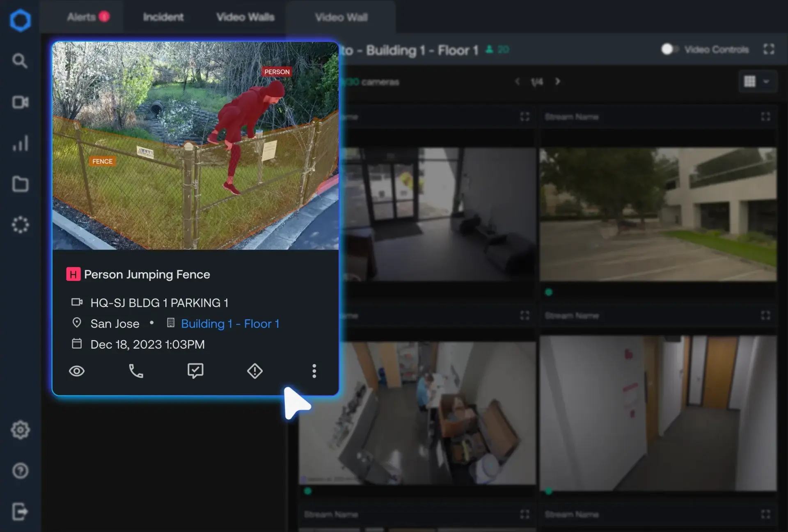Open the three-dot more options menu

click(x=314, y=371)
